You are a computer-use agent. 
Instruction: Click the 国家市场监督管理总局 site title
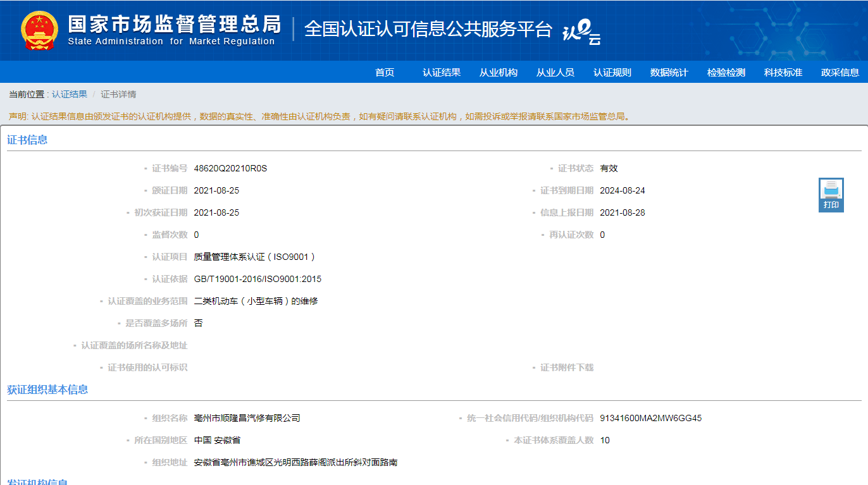[174, 25]
